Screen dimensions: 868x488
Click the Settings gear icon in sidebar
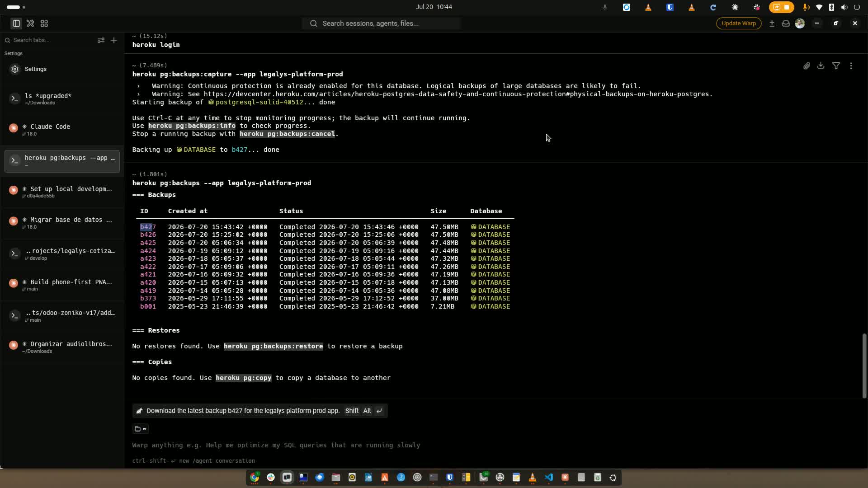15,69
